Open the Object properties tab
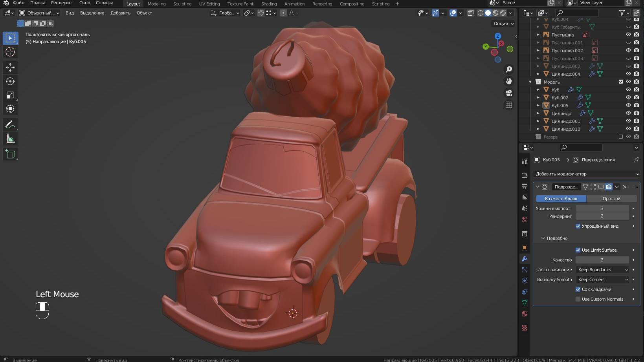The width and height of the screenshot is (644, 362). pos(525,248)
